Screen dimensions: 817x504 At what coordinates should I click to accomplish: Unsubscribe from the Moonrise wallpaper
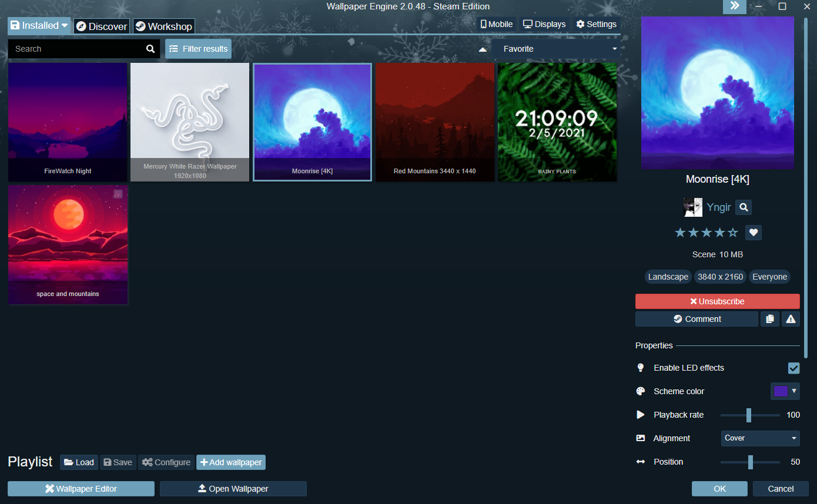718,301
